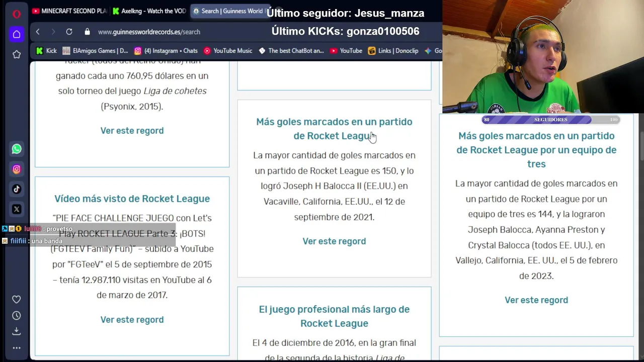
Task: Open the bookmarks star in the sidebar
Action: click(x=17, y=54)
